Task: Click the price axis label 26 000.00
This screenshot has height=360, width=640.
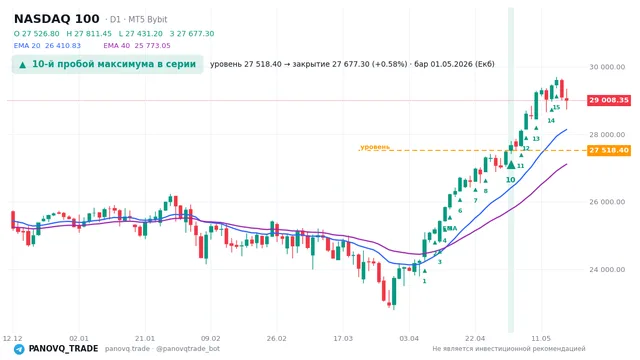Action: (607, 202)
